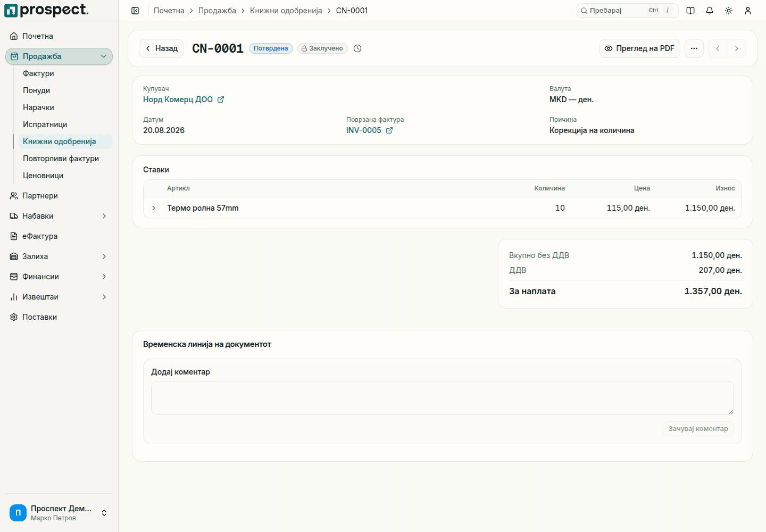Viewport: 766px width, 532px height.
Task: Click the Додај коментар text area
Action: pyautogui.click(x=443, y=398)
